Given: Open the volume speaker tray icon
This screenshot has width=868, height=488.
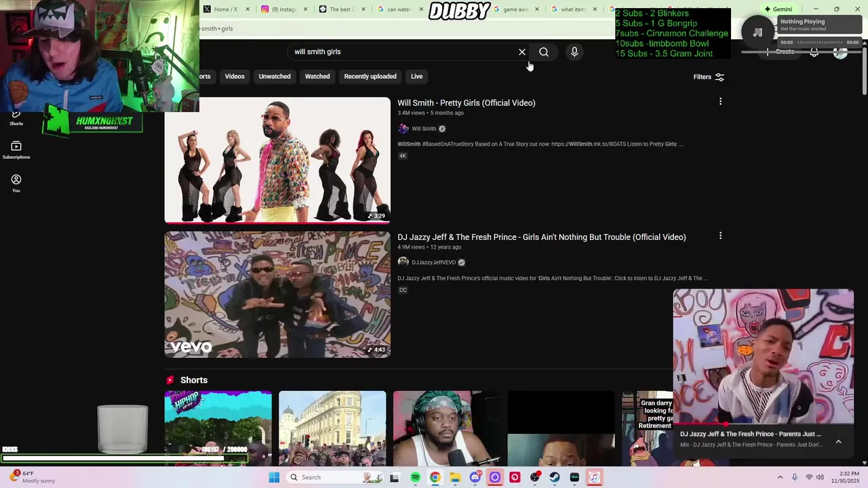Looking at the screenshot, I should (821, 477).
